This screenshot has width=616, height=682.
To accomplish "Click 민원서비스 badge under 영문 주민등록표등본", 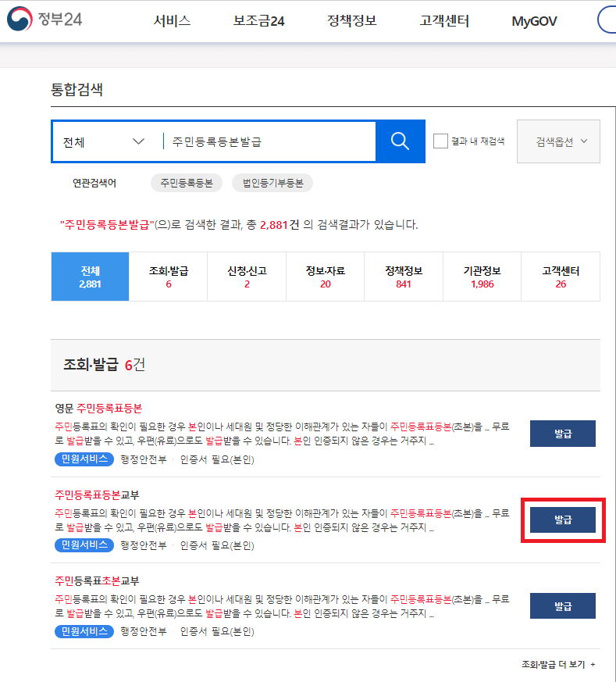I will point(84,459).
